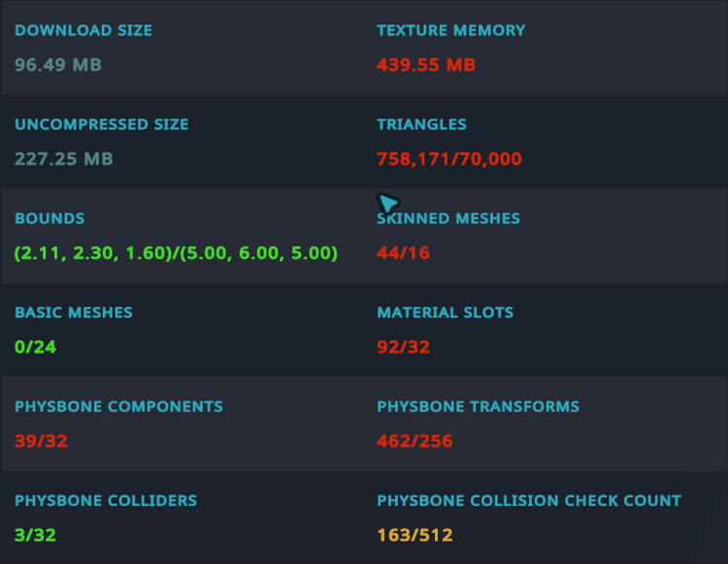Select the 163/512 collision check count value

tap(414, 536)
